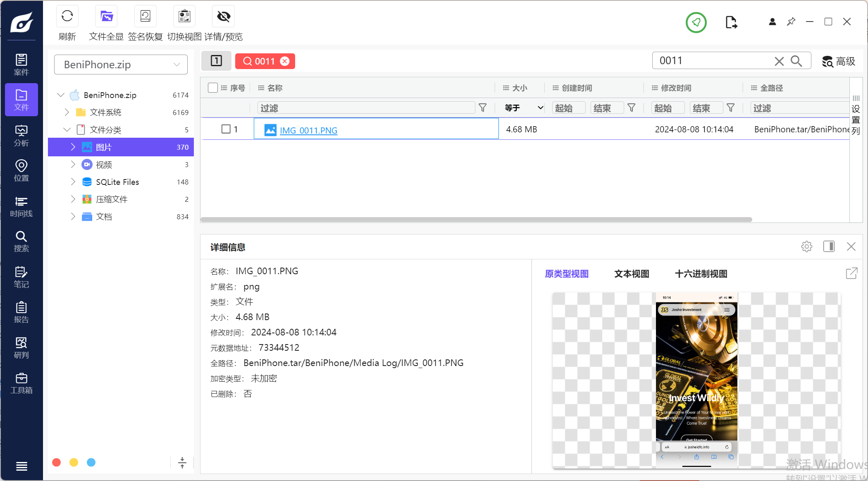This screenshot has width=868, height=481.
Task: Check the checkbox for row 1
Action: 226,129
